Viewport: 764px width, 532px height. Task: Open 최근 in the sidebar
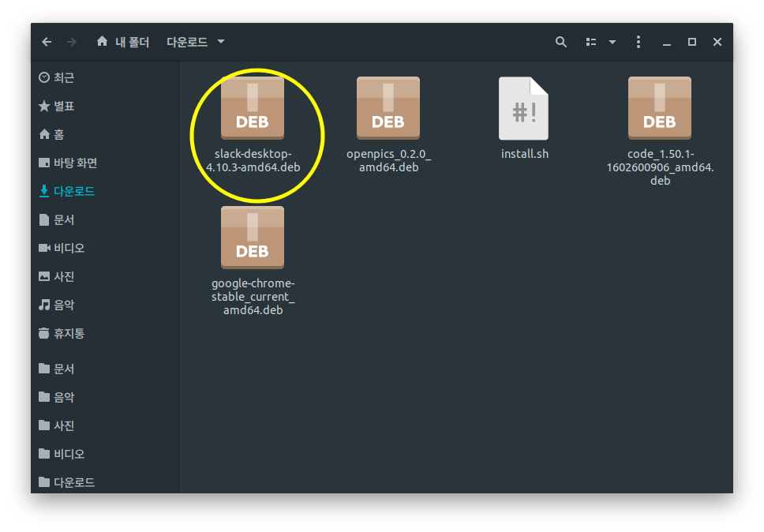(64, 78)
